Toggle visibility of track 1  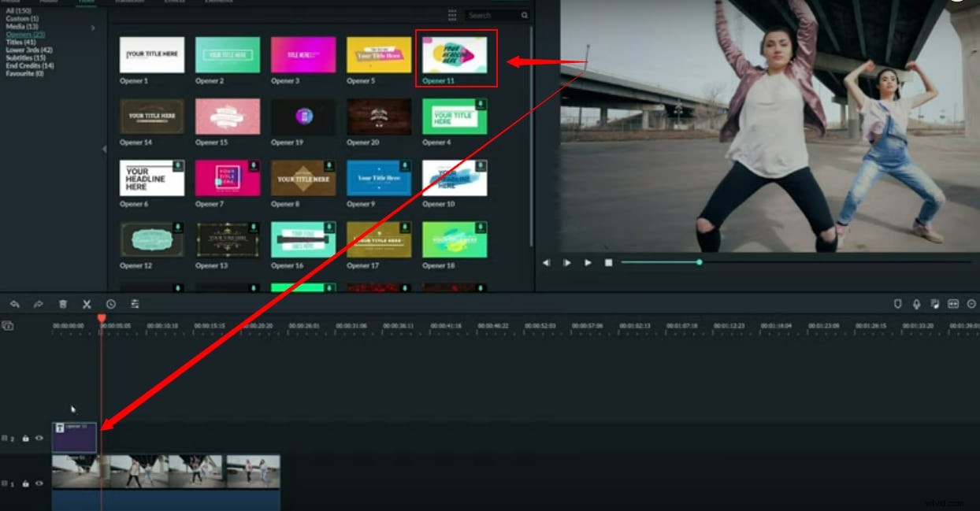[x=39, y=484]
